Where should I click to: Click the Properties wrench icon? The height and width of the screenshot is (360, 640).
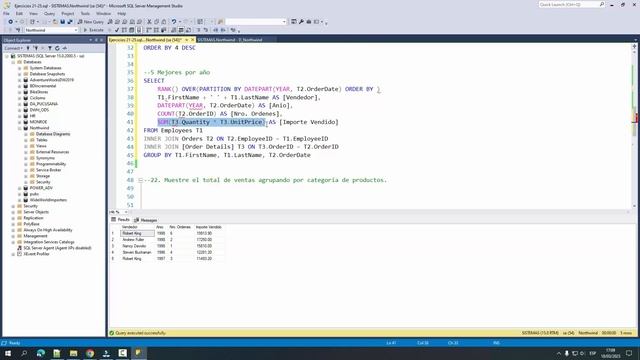coord(301,22)
